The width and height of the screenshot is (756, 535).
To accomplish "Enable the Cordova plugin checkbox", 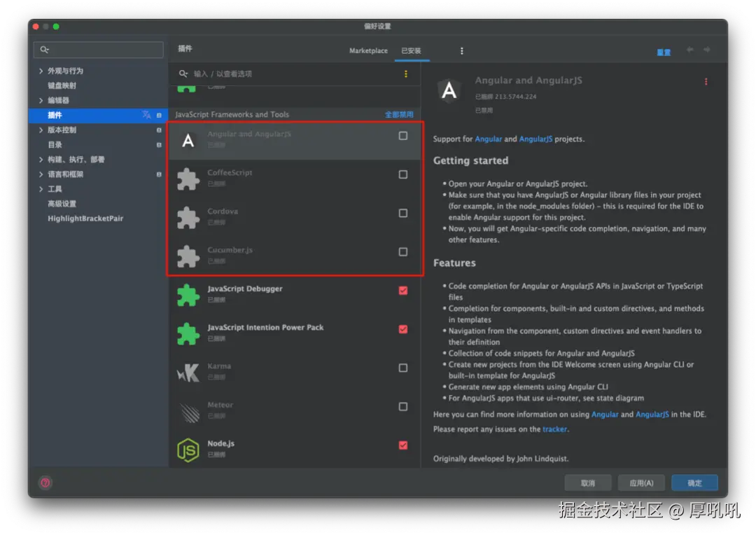I will [403, 213].
